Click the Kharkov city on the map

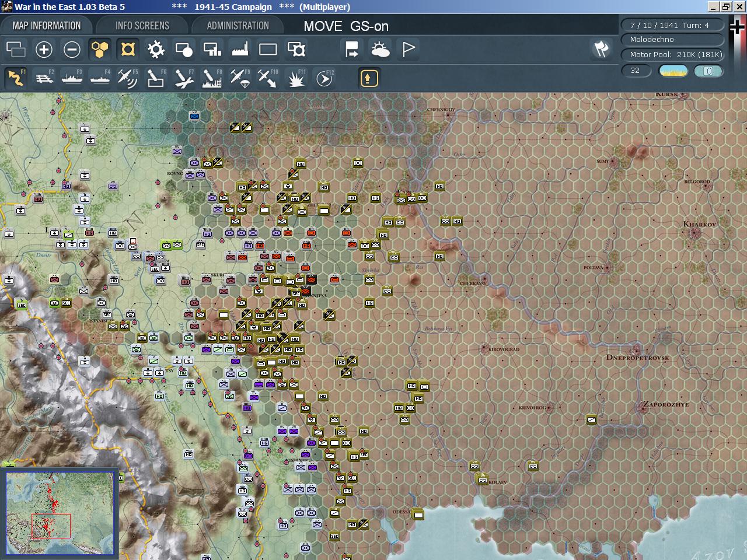(695, 233)
